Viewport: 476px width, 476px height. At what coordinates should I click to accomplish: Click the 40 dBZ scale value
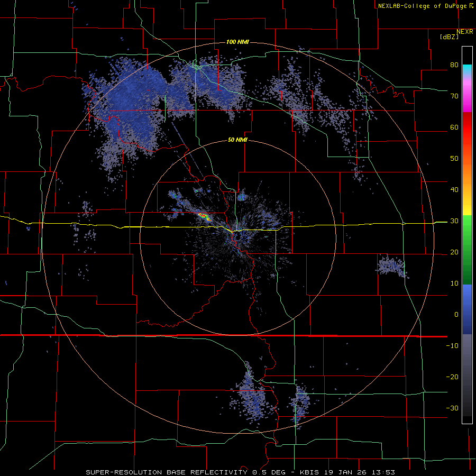(x=454, y=190)
